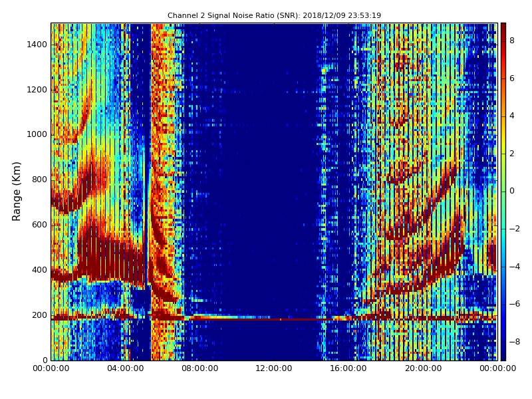This screenshot has width=532, height=399.
Task: Click the dark blue bottom of colorbar
Action: click(x=503, y=356)
